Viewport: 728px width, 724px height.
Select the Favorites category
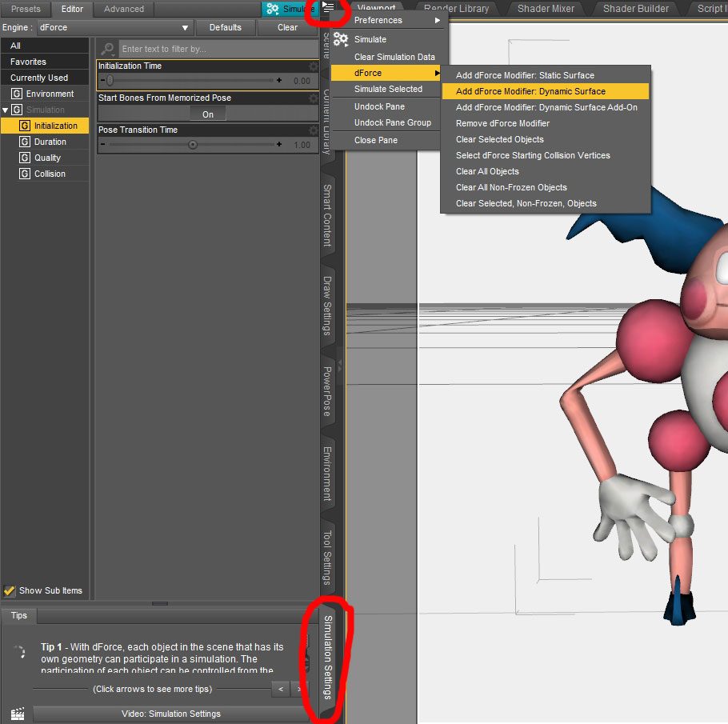point(45,62)
